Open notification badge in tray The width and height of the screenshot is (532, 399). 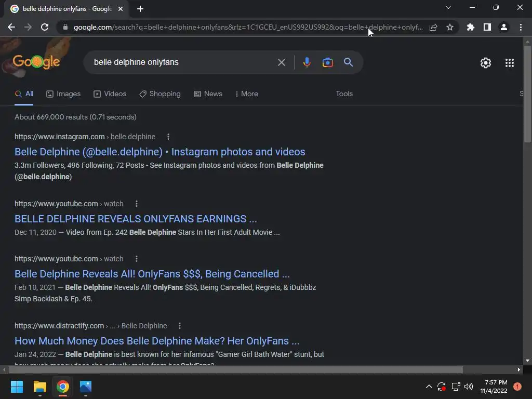517,387
